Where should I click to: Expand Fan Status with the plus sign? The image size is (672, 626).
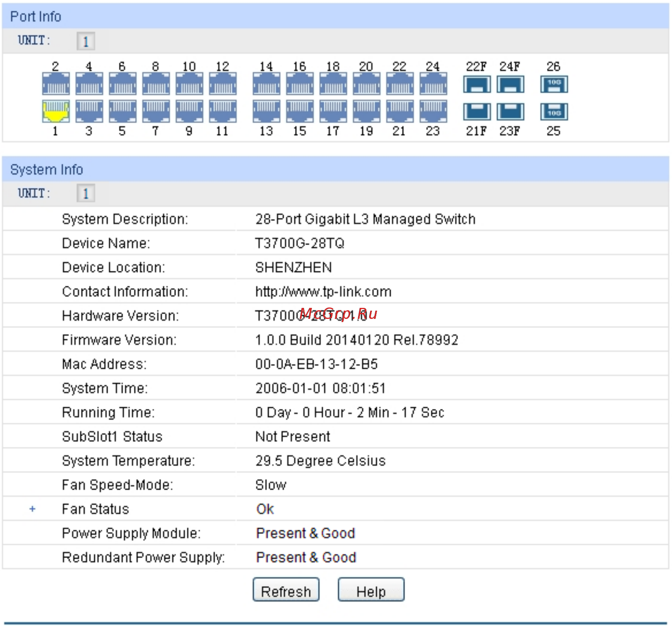coord(32,509)
